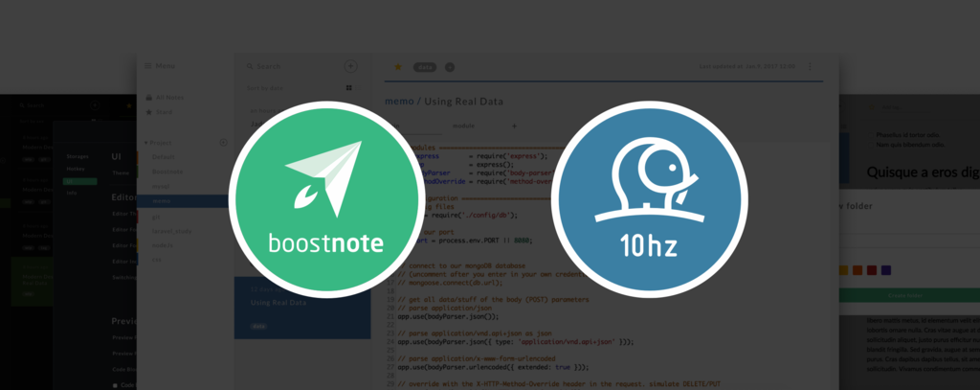Click the data tag on the note
Image resolution: width=980 pixels, height=390 pixels.
(x=424, y=67)
